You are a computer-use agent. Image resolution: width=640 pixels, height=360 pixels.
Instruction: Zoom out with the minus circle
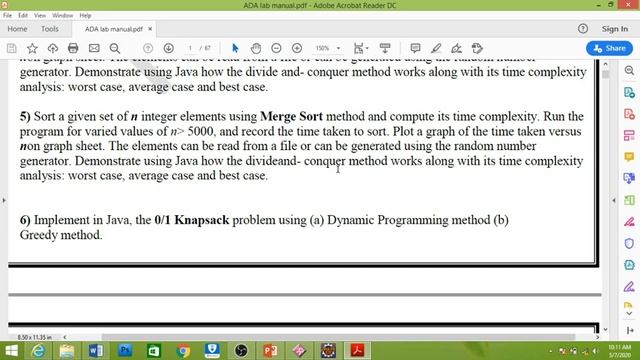pos(276,48)
